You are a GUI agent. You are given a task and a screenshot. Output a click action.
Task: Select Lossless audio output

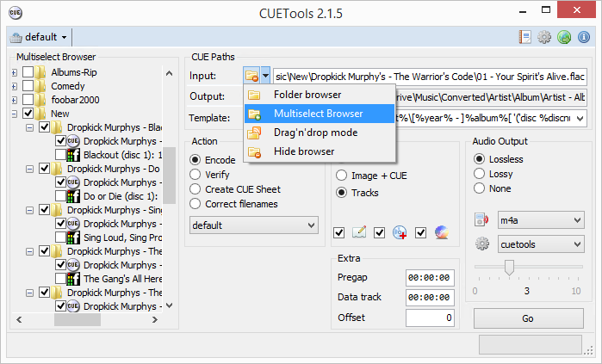(x=499, y=159)
